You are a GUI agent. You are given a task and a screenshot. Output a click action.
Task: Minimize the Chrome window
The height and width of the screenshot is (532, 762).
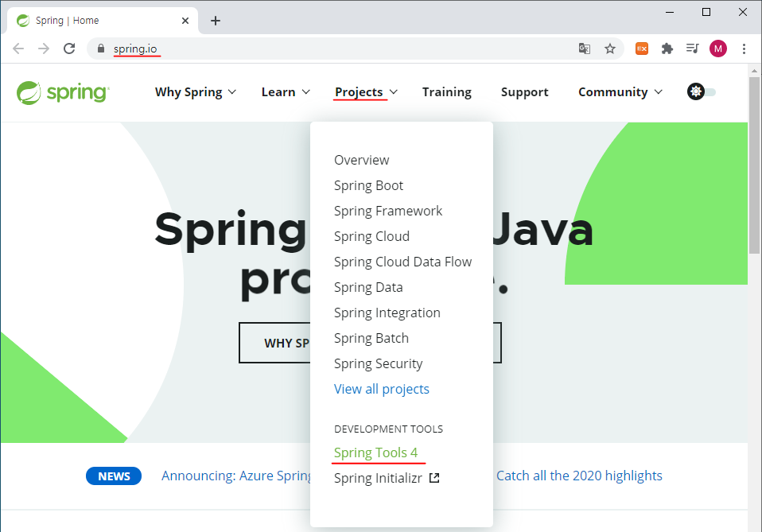(670, 12)
